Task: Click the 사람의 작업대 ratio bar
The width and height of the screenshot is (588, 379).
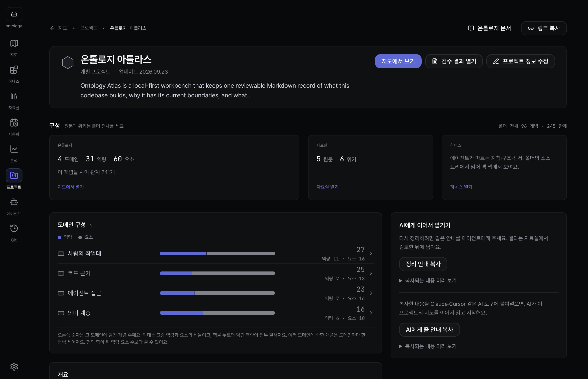Action: click(217, 253)
